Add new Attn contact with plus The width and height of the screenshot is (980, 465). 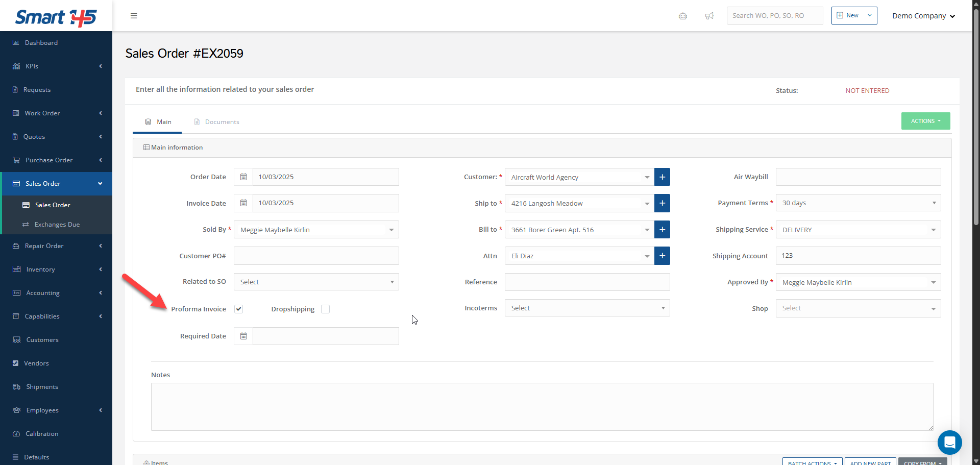[x=662, y=256]
